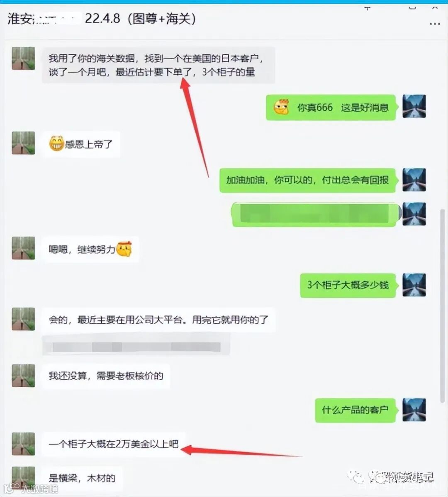448x497 pixels.
Task: Click the grinning emoji before 感恩上帝了
Action: tap(56, 143)
